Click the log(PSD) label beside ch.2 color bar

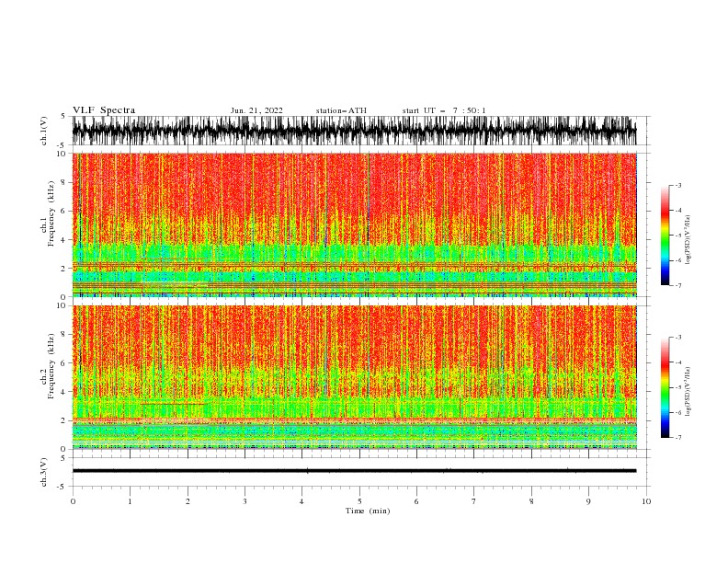tap(688, 391)
